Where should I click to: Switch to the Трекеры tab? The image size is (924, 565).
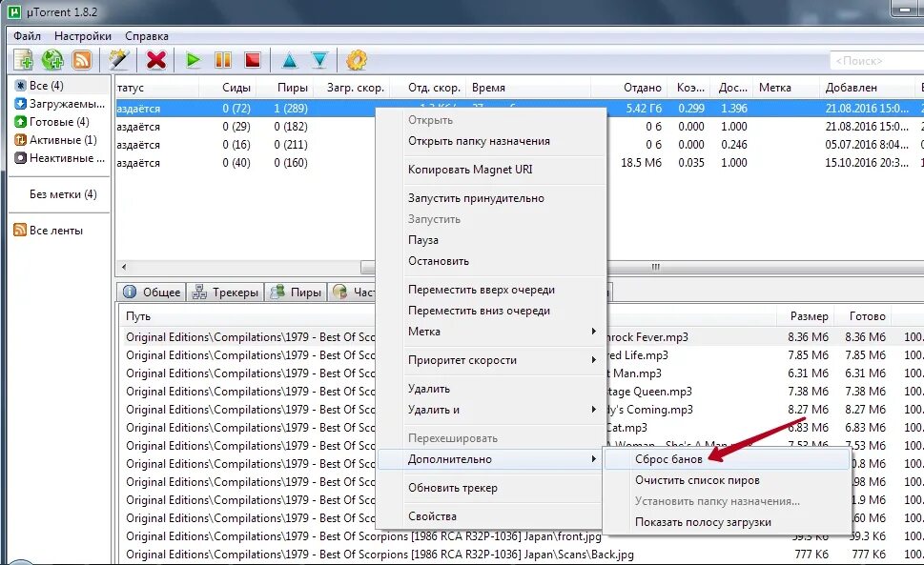(x=226, y=292)
